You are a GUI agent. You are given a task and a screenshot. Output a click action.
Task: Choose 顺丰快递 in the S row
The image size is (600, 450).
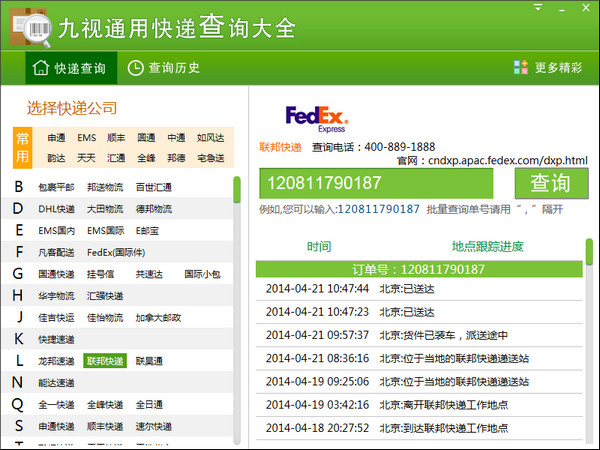(x=105, y=427)
